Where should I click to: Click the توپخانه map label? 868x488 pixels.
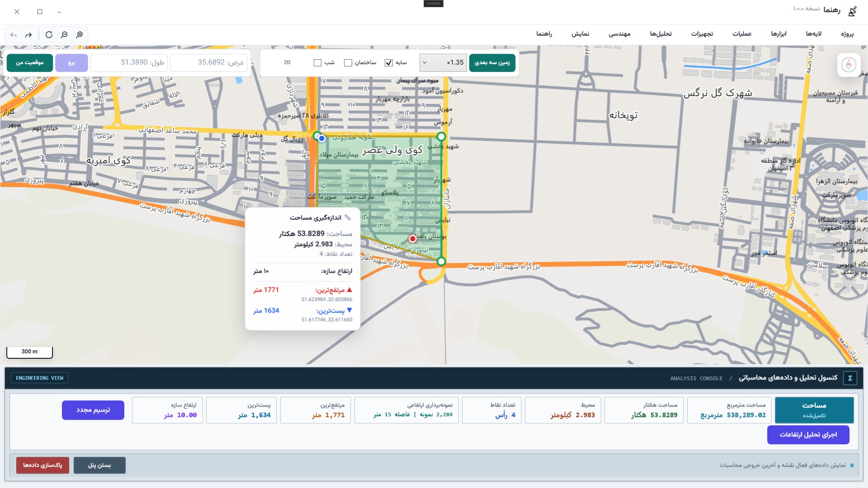[x=623, y=115]
